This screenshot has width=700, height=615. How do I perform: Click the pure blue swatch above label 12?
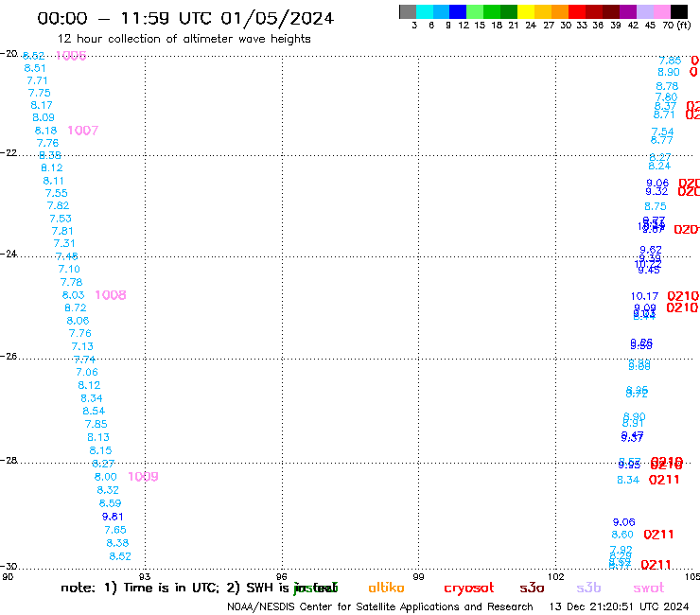coord(459,11)
